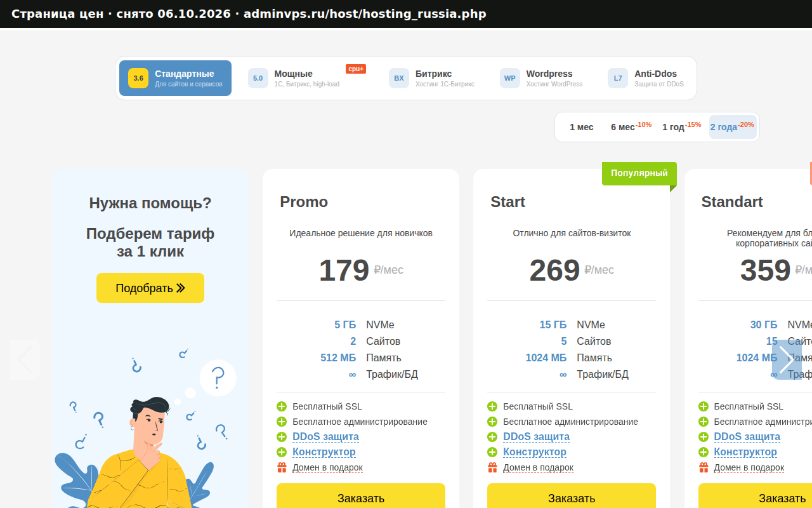Open Конструктор link in Standart card
Viewport: 812px width, 508px height.
pyautogui.click(x=745, y=452)
